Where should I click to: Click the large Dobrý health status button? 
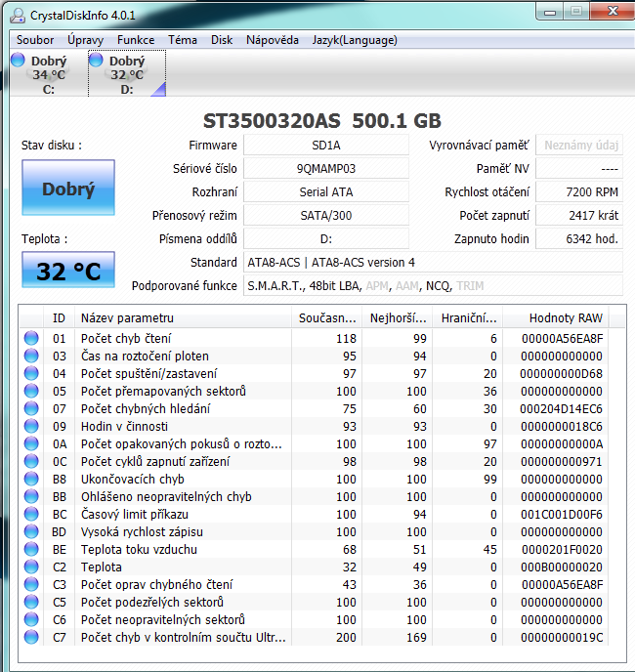click(x=67, y=189)
